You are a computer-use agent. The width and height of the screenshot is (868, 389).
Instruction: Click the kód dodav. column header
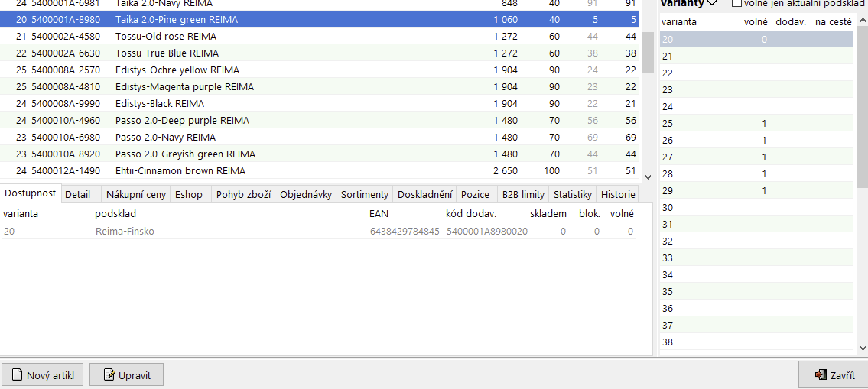pos(471,213)
